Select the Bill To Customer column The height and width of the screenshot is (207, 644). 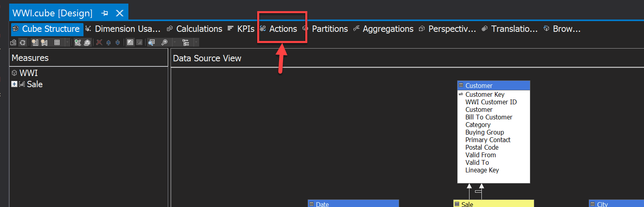pyautogui.click(x=489, y=117)
